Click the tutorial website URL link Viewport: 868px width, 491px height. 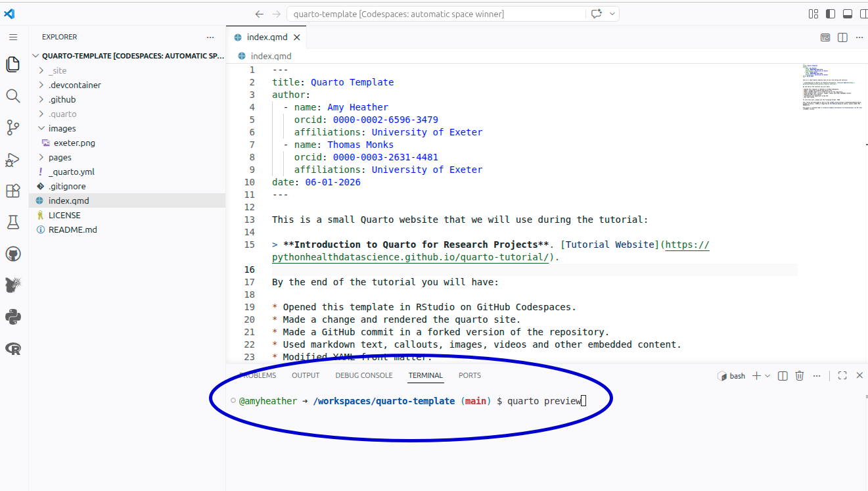tap(491, 251)
